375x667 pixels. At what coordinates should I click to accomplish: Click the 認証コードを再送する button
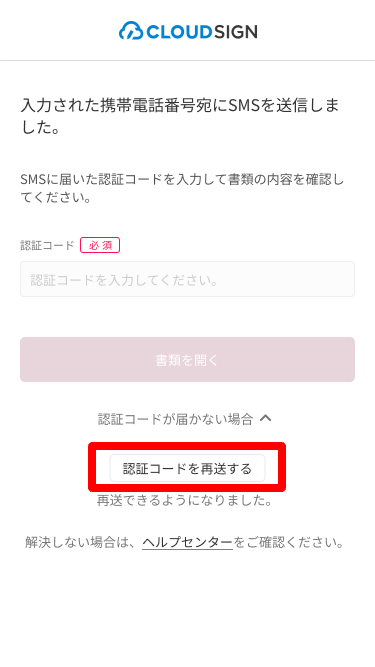point(188,468)
